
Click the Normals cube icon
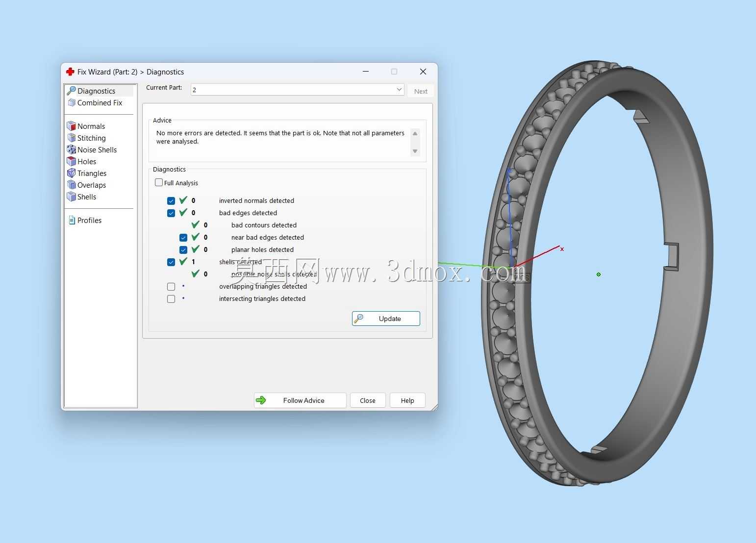(72, 126)
